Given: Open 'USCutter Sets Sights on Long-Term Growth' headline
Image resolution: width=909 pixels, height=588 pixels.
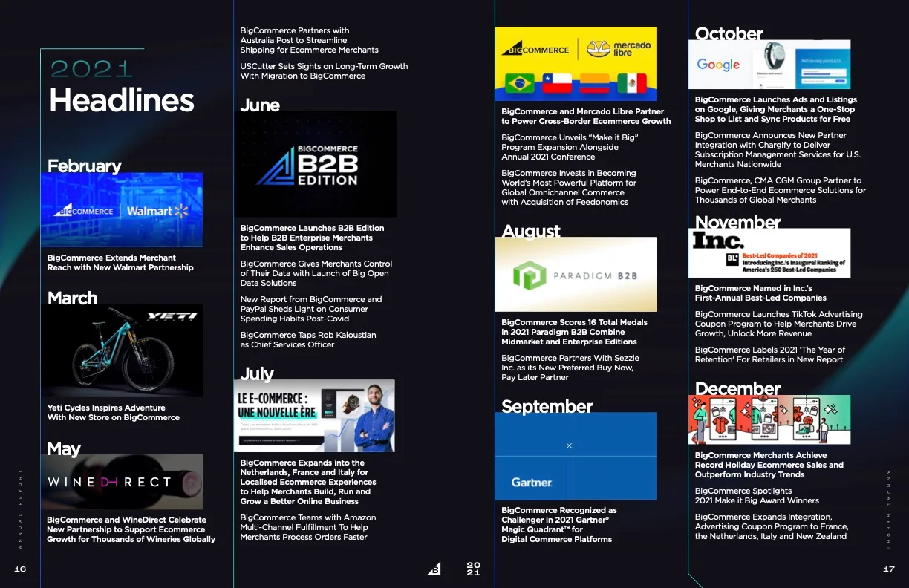Looking at the screenshot, I should (324, 71).
